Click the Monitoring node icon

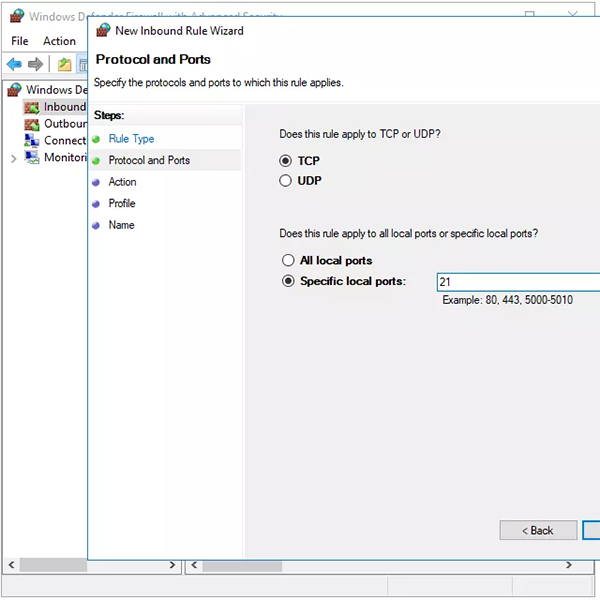pyautogui.click(x=31, y=158)
